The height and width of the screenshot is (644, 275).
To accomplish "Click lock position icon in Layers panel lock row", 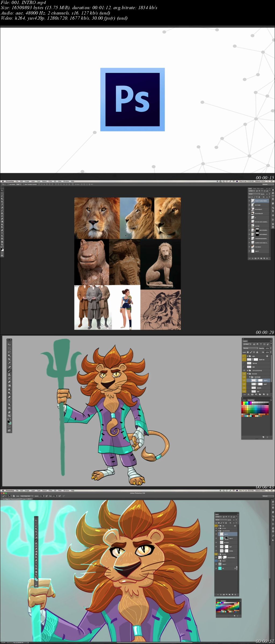I will (x=254, y=352).
